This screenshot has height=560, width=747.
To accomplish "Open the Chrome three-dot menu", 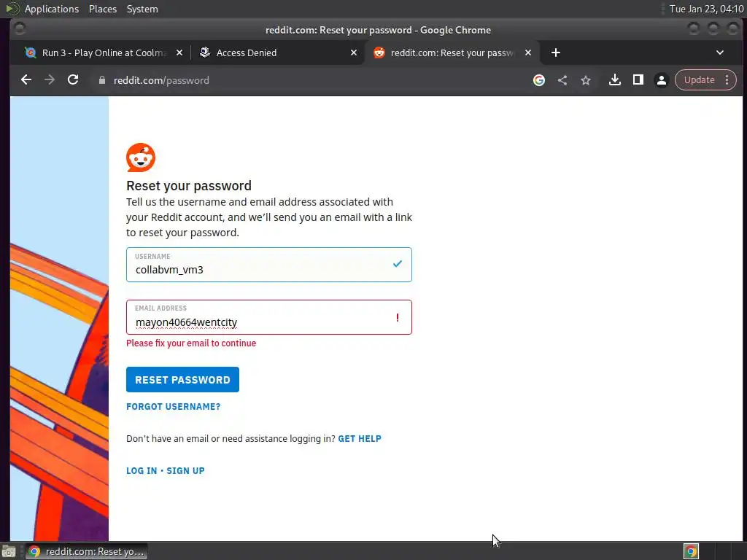I will coord(727,80).
